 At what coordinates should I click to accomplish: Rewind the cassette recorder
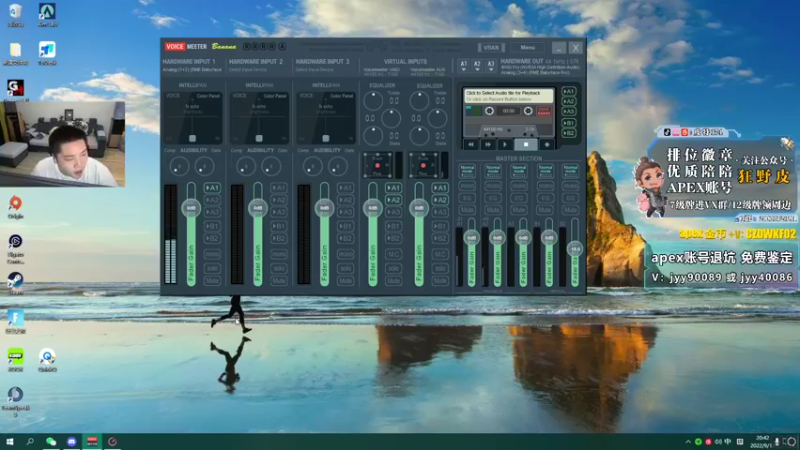pos(471,144)
